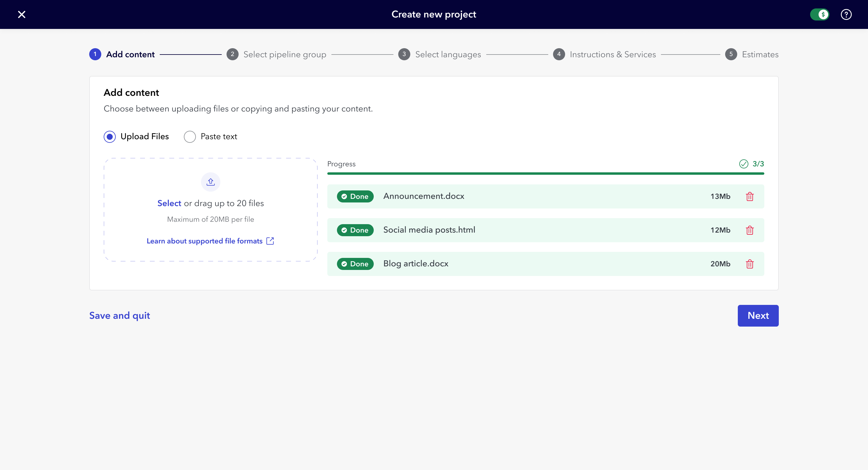Click the Blog article.docx file name
The image size is (868, 470).
pos(416,263)
